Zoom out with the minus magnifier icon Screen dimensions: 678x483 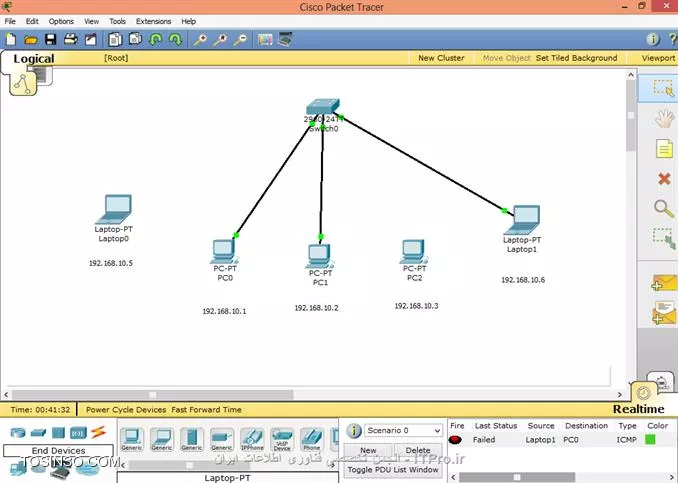tap(240, 40)
